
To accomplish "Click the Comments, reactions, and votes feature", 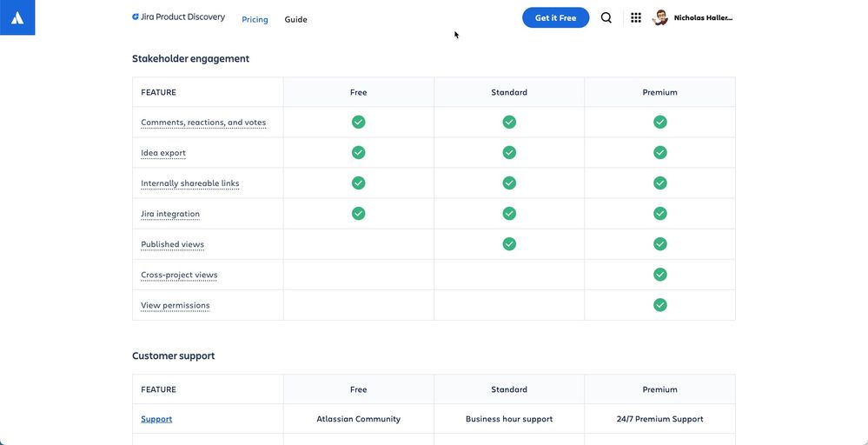I will (203, 123).
